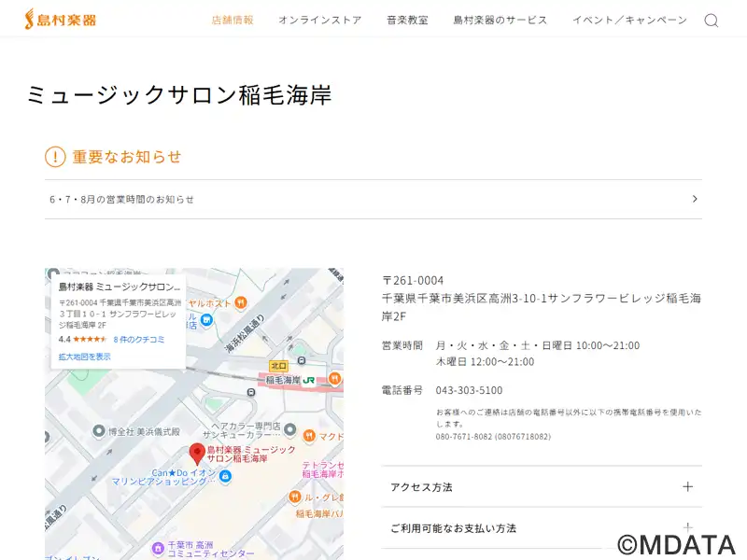
Task: Open イベント／キャンペーン menu
Action: pyautogui.click(x=629, y=20)
